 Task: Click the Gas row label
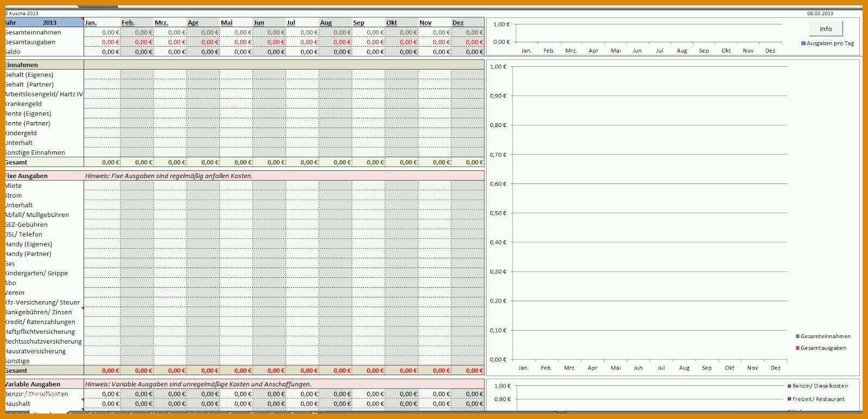tap(10, 264)
